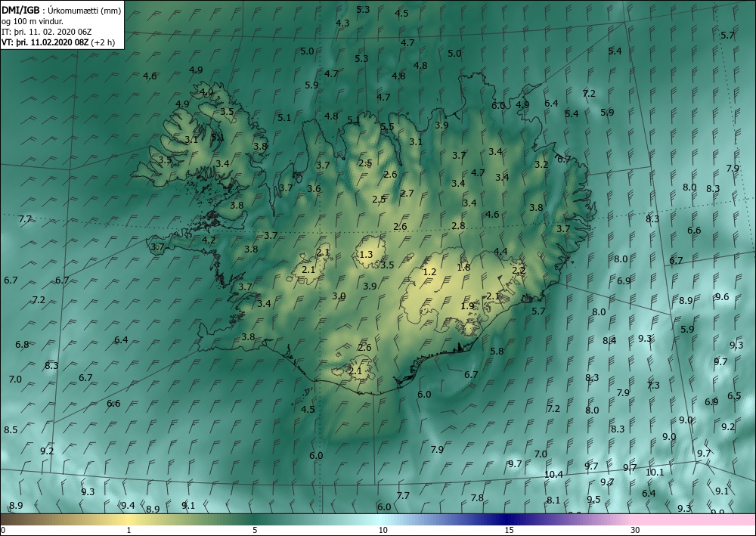Click the 8.5 value at the left edge
756x536 pixels.
[x=11, y=429]
